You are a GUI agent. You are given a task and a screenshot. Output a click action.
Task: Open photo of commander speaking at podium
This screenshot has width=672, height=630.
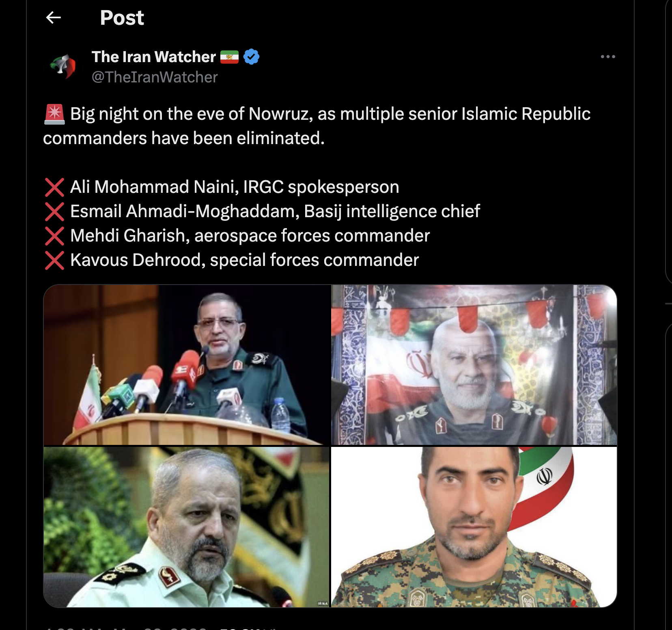click(x=186, y=365)
